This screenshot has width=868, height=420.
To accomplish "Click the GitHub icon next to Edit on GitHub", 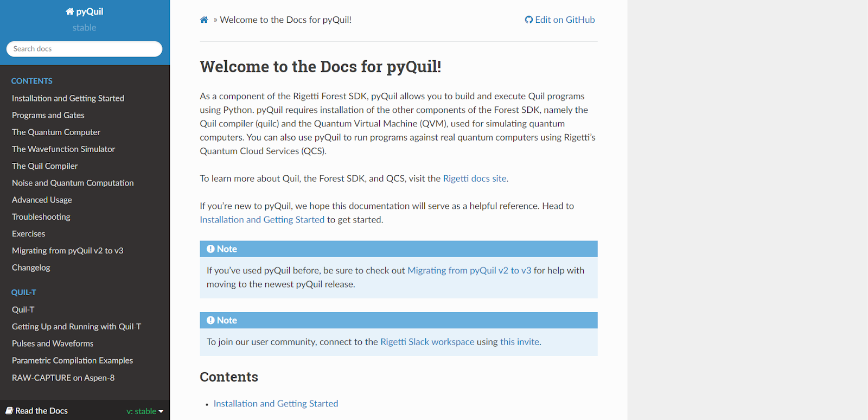I will [x=528, y=20].
